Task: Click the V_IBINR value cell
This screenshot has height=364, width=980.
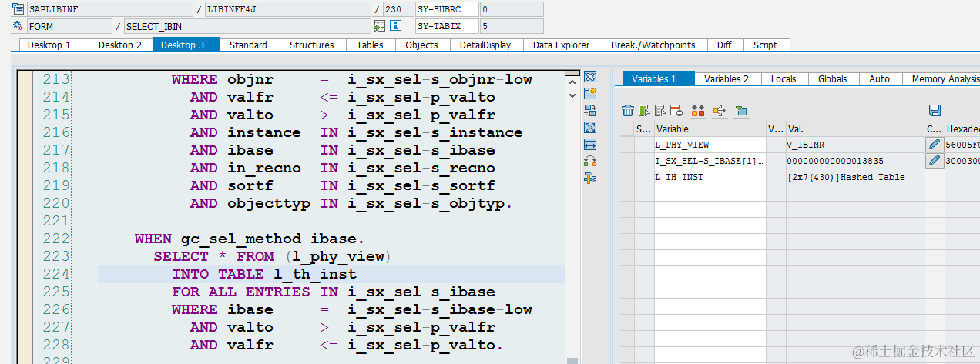Action: [x=855, y=144]
